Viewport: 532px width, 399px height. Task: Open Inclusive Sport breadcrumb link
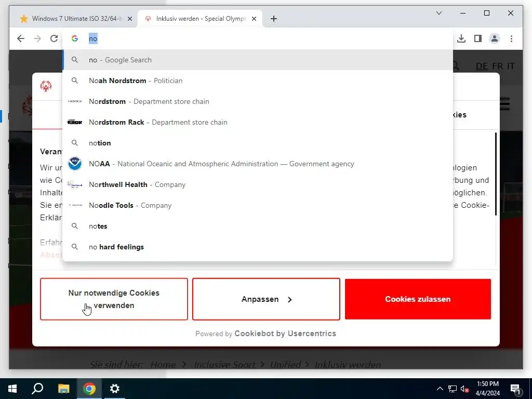[224, 365]
